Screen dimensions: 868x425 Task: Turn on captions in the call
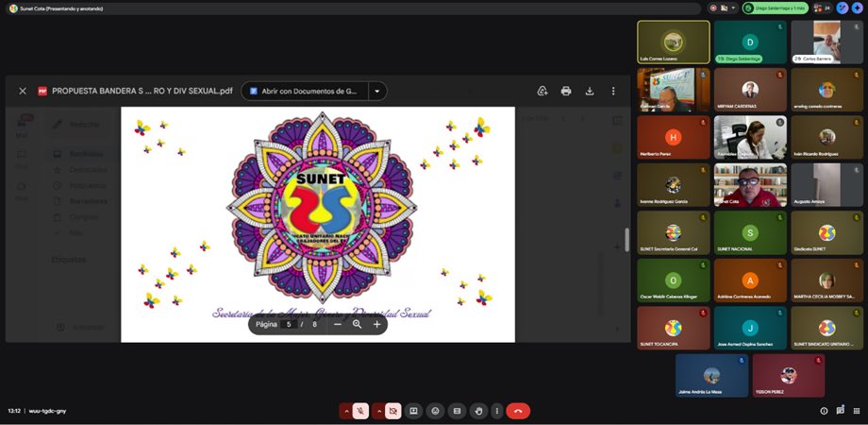457,411
